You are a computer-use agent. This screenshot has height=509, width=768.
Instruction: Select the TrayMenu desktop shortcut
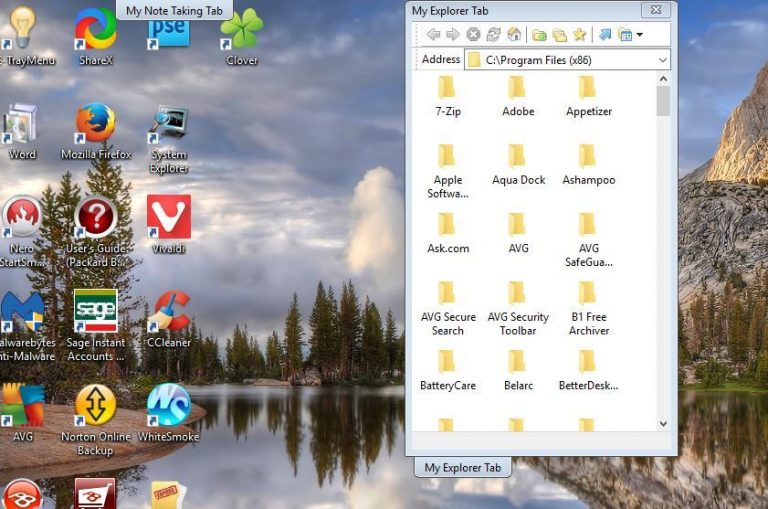(x=22, y=35)
